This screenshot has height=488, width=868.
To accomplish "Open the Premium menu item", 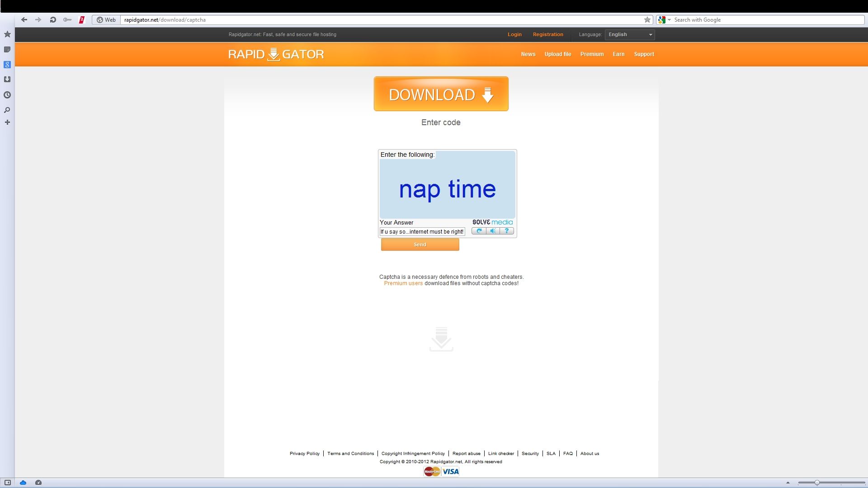I will pos(592,54).
